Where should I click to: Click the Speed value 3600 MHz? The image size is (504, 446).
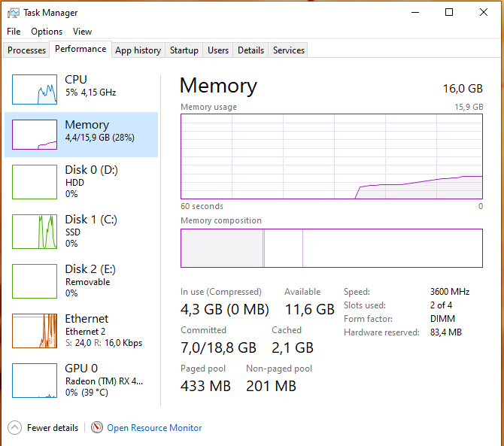(450, 292)
